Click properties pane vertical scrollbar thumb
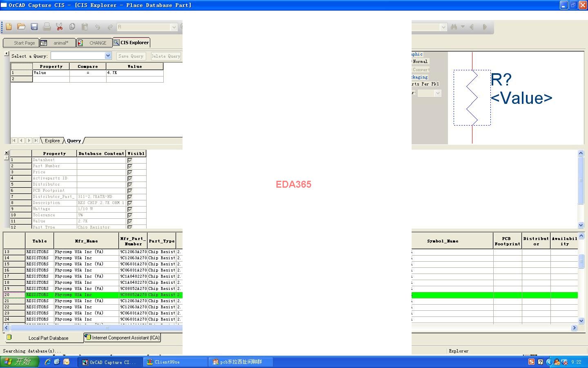This screenshot has width=588, height=368. coord(581,180)
